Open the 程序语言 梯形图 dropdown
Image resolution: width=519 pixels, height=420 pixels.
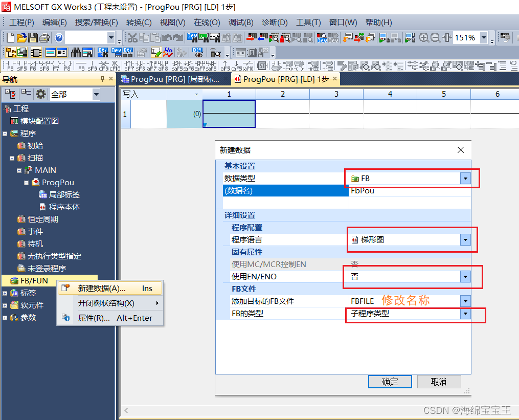pyautogui.click(x=465, y=240)
